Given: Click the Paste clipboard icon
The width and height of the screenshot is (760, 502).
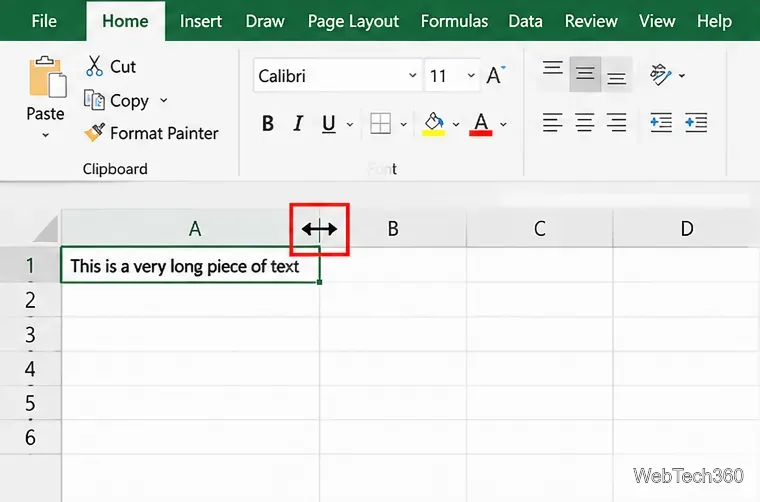Looking at the screenshot, I should [47, 77].
